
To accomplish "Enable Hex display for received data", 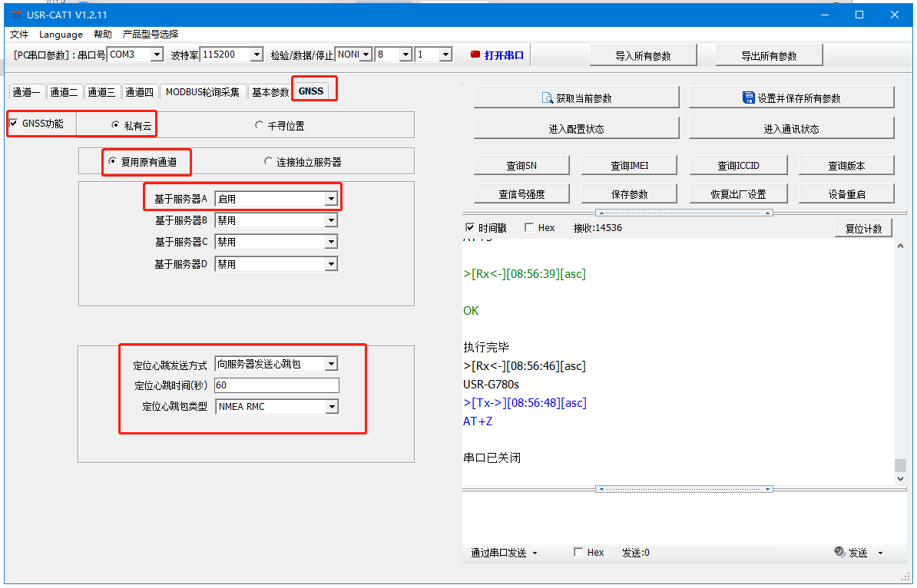I will coord(529,227).
